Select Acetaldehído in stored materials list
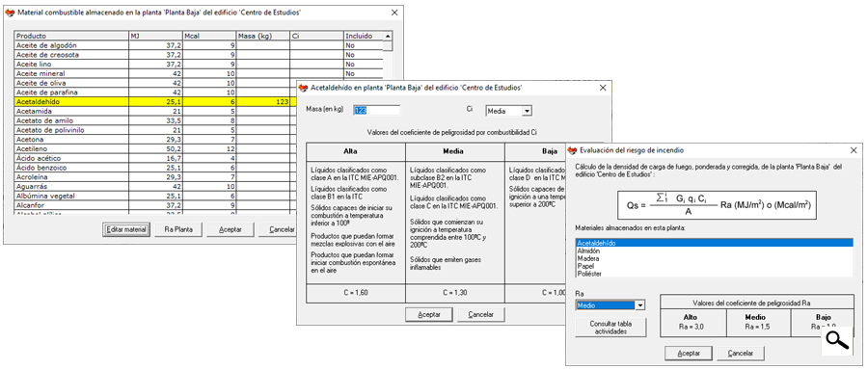Image resolution: width=868 pixels, height=369 pixels. 714,243
